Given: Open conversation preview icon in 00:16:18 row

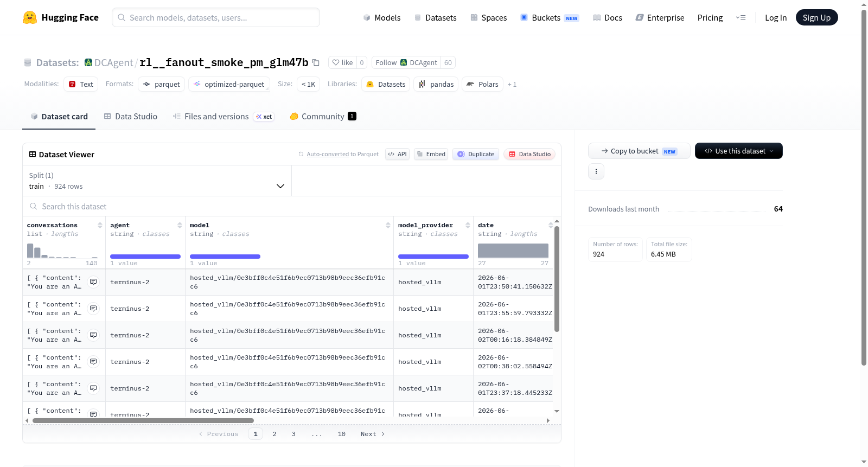Looking at the screenshot, I should click(93, 335).
